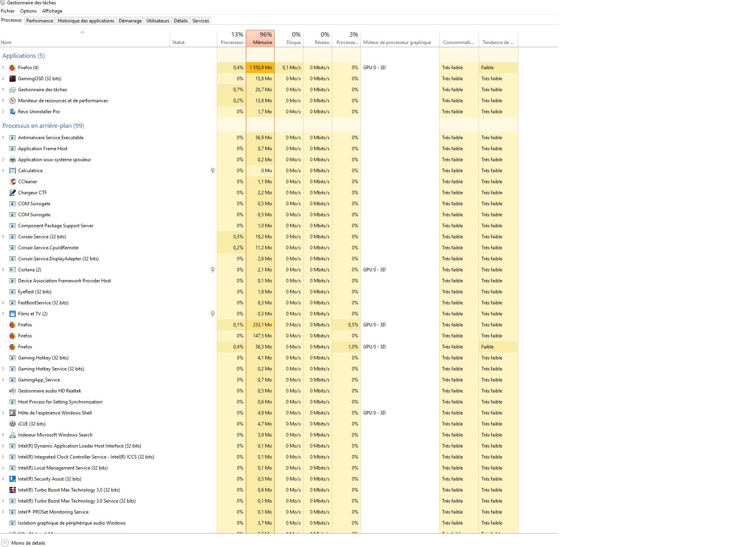Click the Revo Uninstaller Pro icon
Image resolution: width=756 pixels, height=547 pixels.
coord(13,112)
